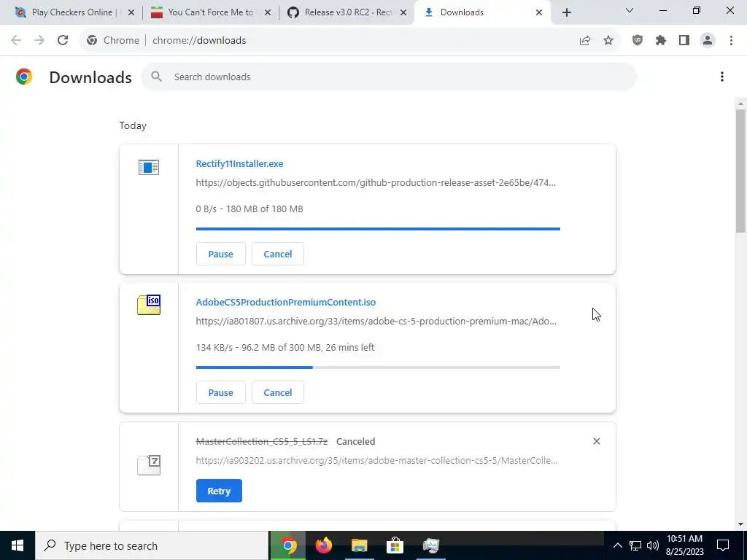Go forward using browser forward arrow
Viewport: 747px width, 560px height.
pyautogui.click(x=39, y=41)
